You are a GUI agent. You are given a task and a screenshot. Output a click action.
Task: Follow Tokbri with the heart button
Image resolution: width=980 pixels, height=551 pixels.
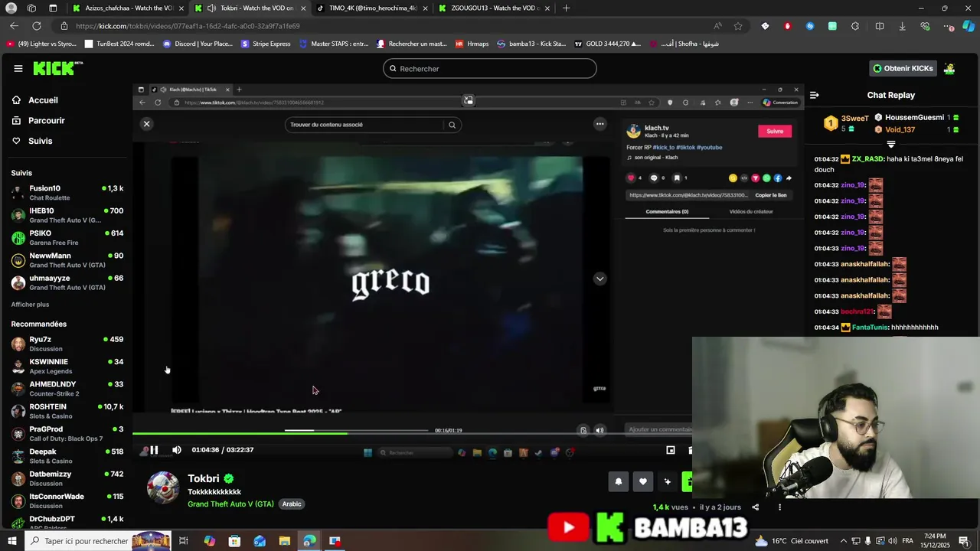pos(643,481)
